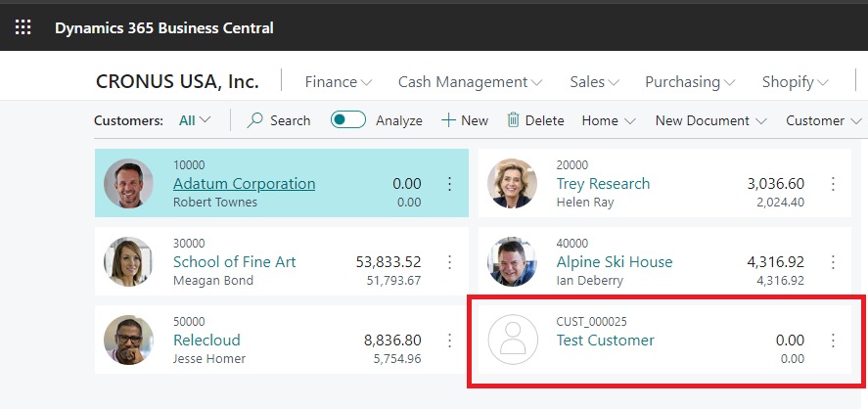Click the balance 3,036.60
The height and width of the screenshot is (409, 868).
click(776, 184)
